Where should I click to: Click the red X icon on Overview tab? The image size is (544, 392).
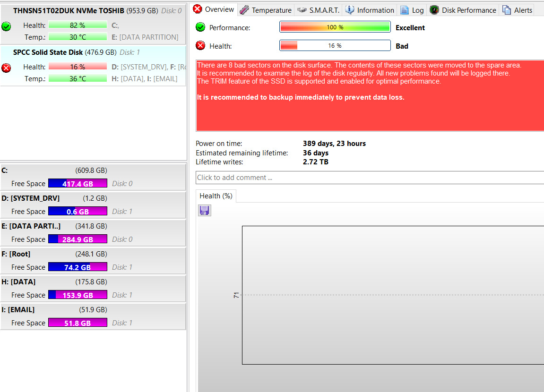coord(198,9)
